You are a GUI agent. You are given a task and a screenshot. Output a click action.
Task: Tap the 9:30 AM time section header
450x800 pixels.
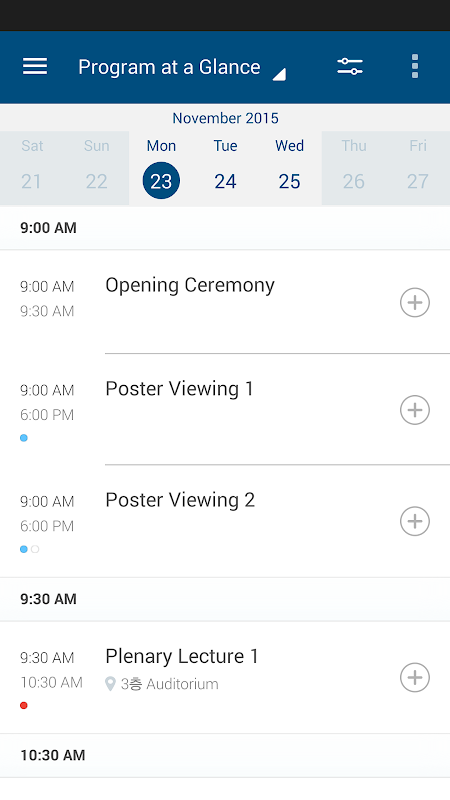point(225,599)
